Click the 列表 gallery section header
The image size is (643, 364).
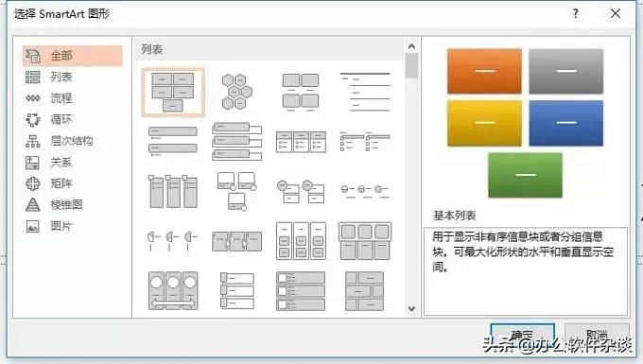pos(269,49)
